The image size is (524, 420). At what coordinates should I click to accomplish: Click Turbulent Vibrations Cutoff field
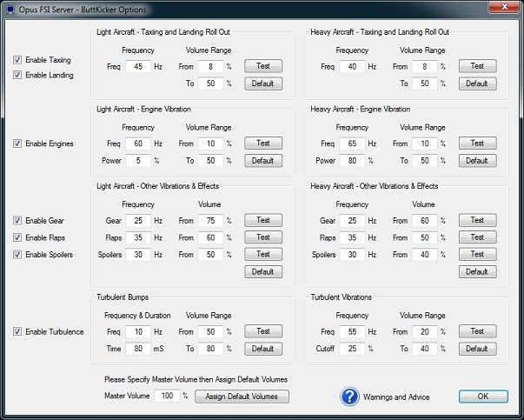352,349
